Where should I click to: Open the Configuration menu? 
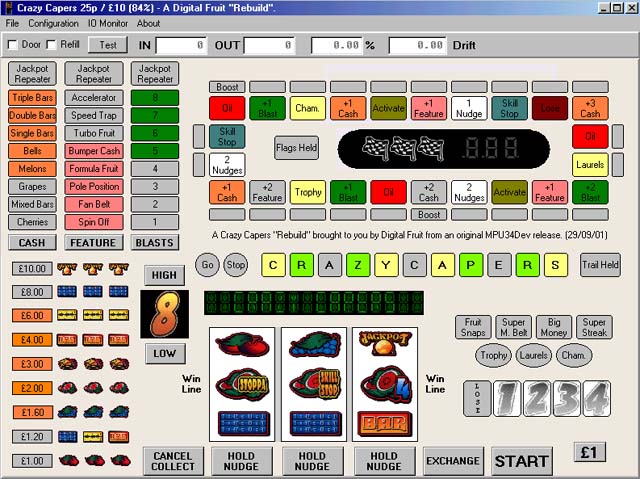point(53,24)
